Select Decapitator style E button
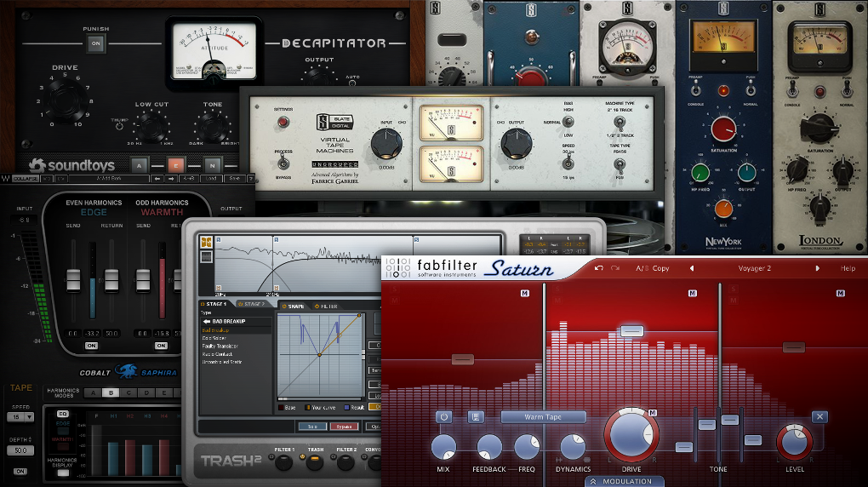Screen dimensions: 868x487 point(175,165)
